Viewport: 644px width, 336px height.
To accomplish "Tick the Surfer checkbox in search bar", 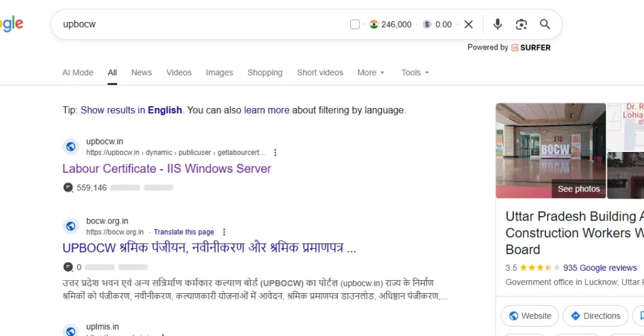I will click(x=355, y=24).
